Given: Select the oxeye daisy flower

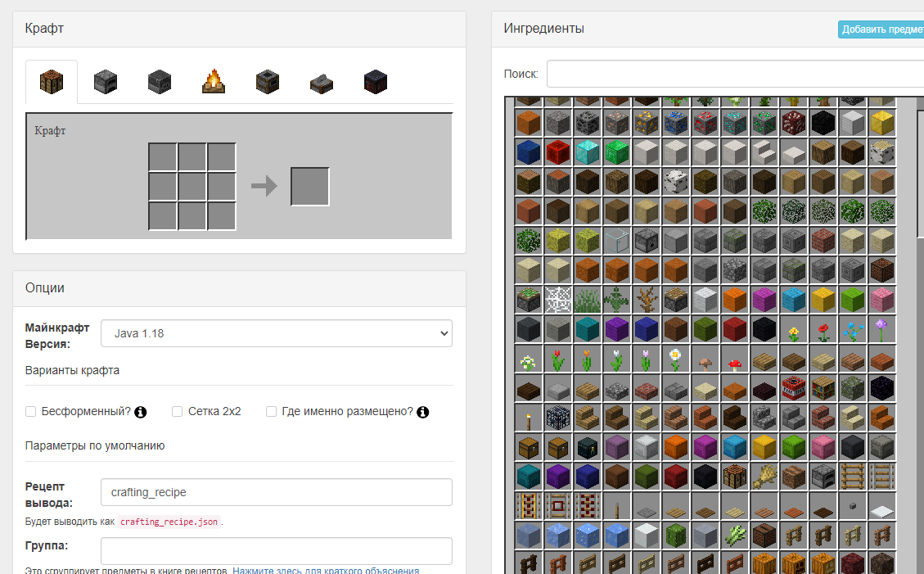Looking at the screenshot, I should tap(675, 359).
